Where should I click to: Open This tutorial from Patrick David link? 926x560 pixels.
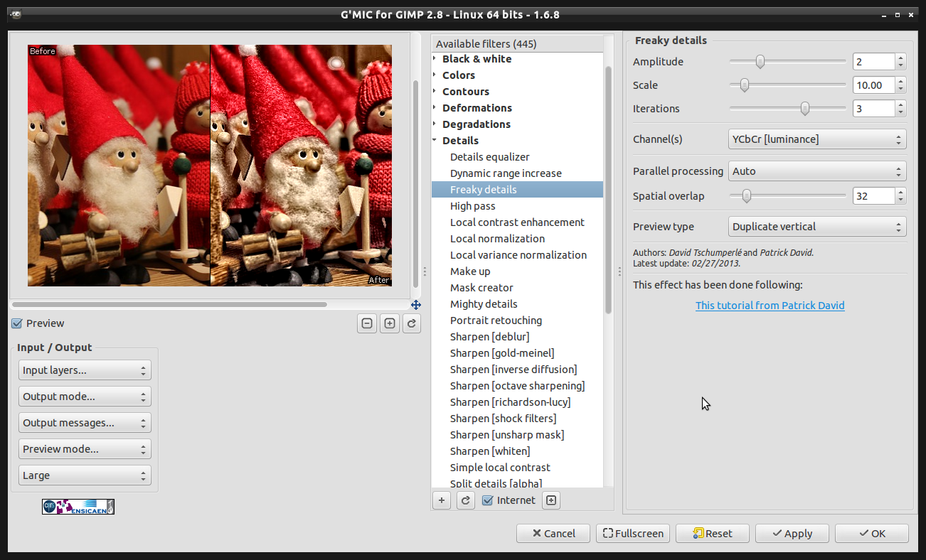(770, 306)
